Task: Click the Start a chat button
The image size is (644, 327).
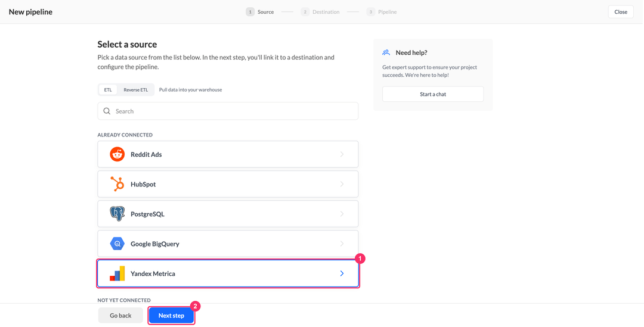Action: 433,94
